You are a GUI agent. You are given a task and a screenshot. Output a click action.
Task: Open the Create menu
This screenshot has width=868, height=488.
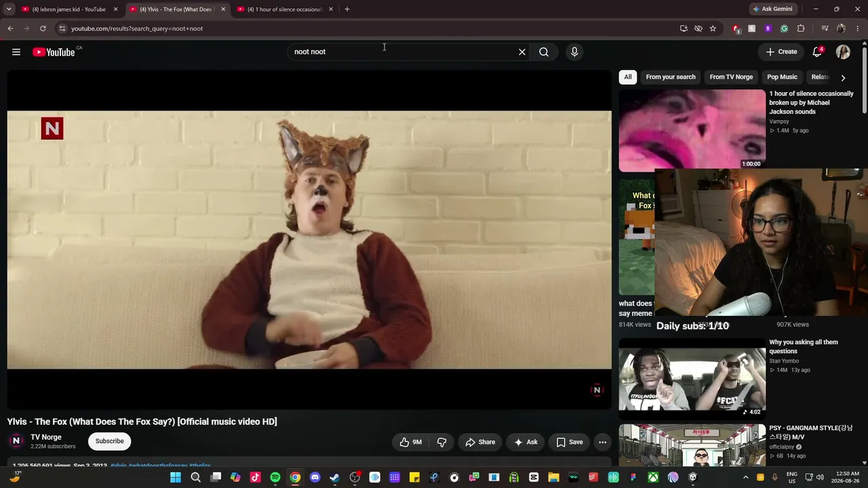[x=781, y=52]
